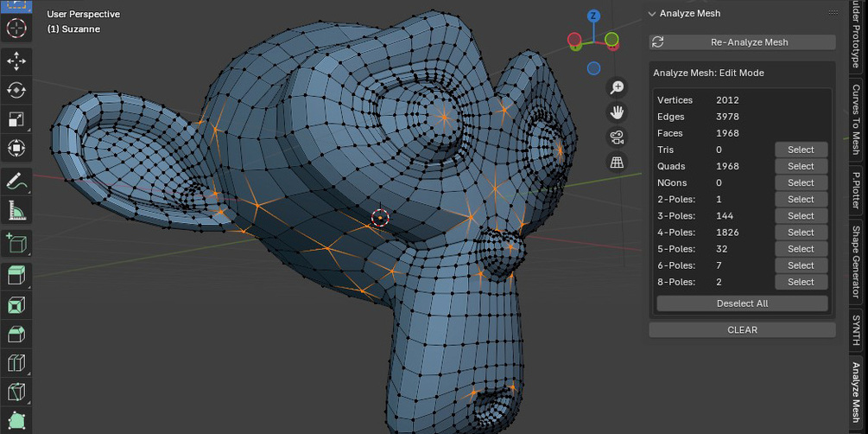Click the 'Analyze Mesh: Edit Mode' label
This screenshot has height=434, width=868.
pos(708,73)
